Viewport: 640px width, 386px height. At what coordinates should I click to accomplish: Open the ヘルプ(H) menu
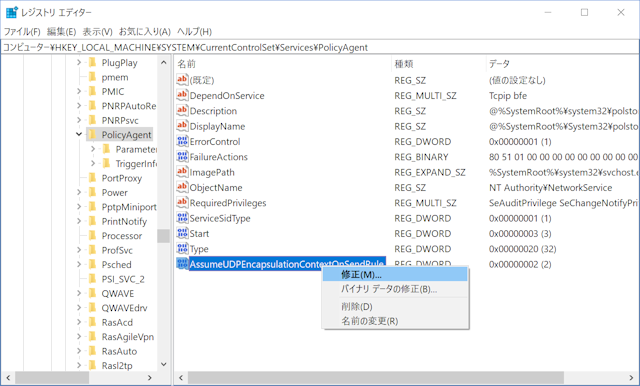[x=194, y=31]
